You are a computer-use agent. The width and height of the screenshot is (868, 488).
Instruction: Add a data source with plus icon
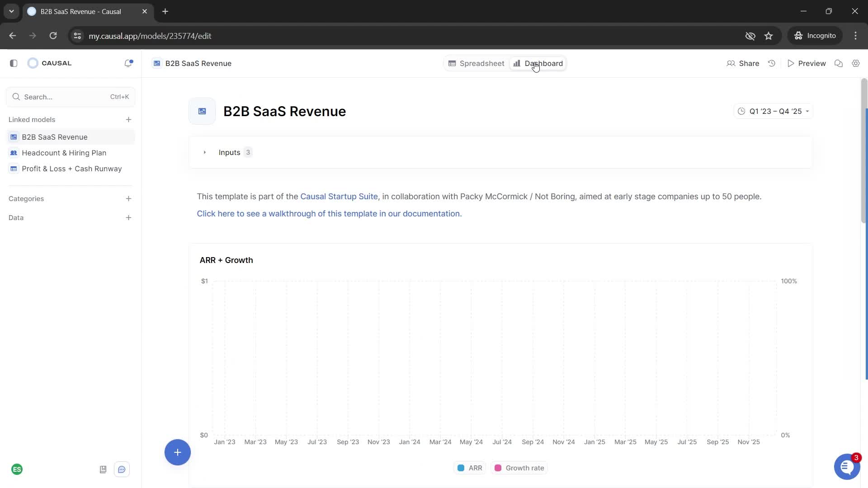pos(128,218)
